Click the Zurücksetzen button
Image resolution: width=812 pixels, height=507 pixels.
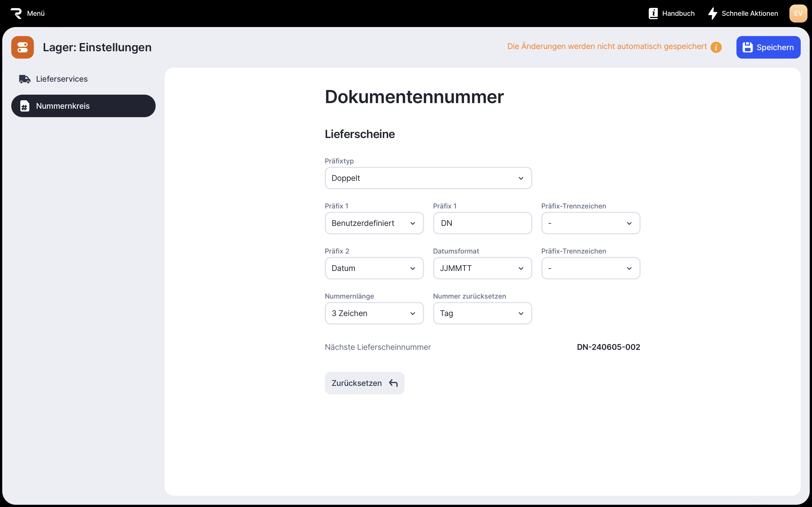[x=364, y=383]
